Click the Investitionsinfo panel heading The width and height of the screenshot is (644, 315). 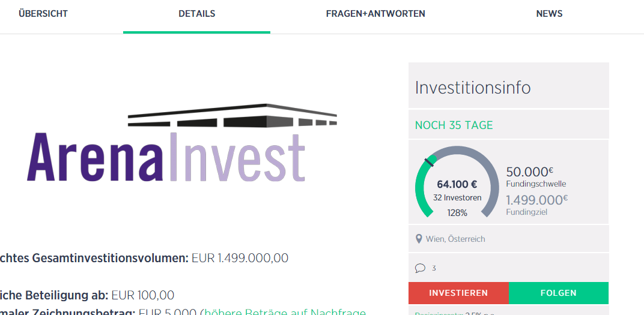pos(473,88)
